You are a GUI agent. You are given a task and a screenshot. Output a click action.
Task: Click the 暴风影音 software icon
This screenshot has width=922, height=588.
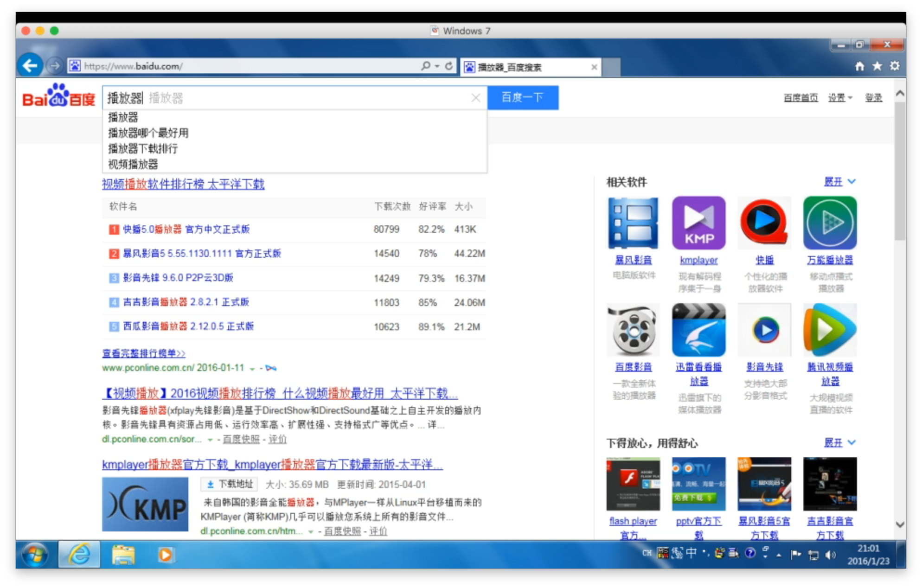click(633, 223)
